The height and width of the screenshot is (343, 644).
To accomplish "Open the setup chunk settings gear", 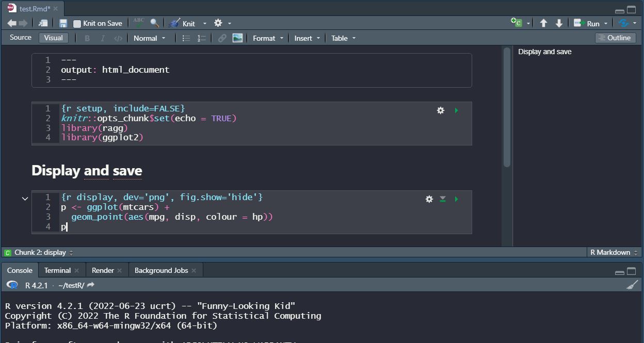I will click(x=440, y=110).
